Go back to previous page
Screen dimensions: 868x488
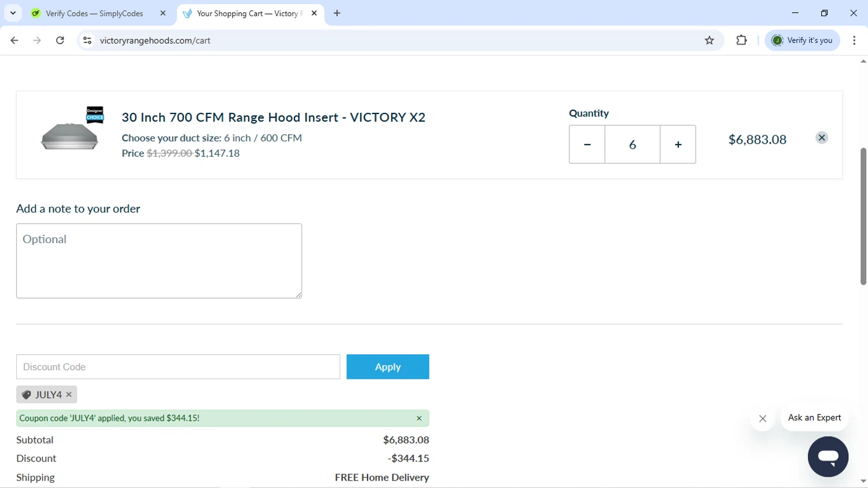(x=14, y=41)
